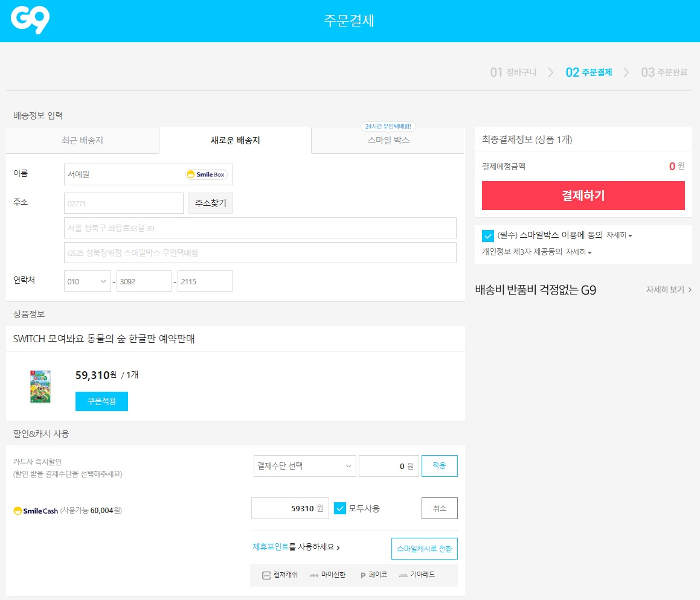Focus the detailed address field GS25
The image size is (700, 600).
260,252
